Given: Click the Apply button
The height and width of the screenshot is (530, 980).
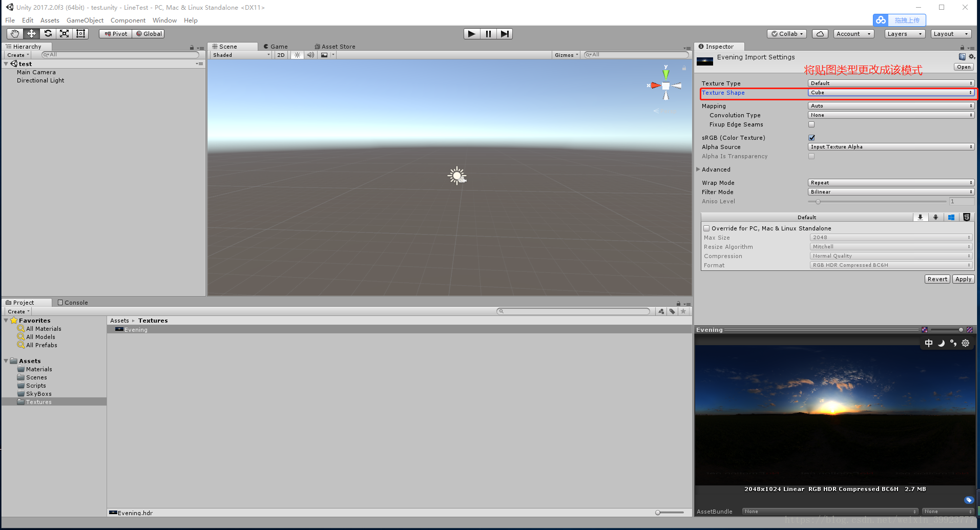Looking at the screenshot, I should pos(963,279).
